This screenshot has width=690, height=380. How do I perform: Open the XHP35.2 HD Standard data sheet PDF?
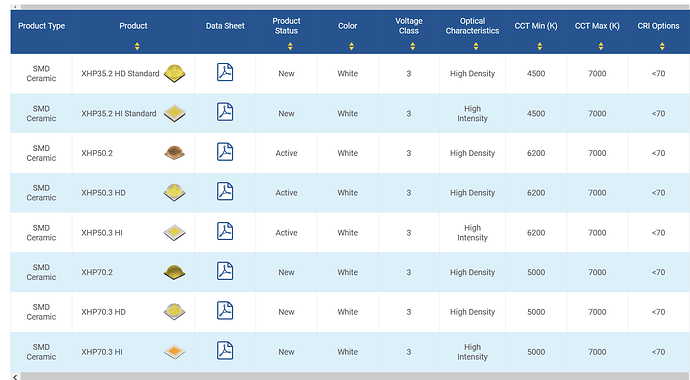click(x=225, y=72)
